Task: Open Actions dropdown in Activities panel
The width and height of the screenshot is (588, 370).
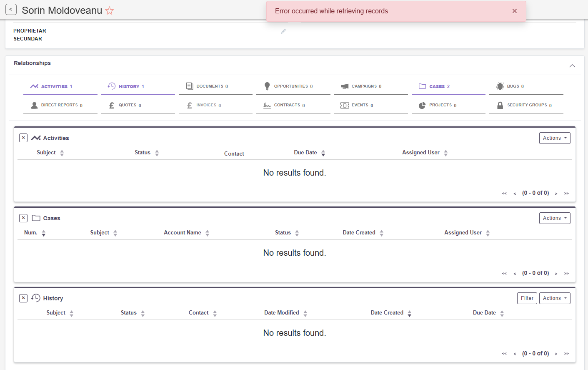Action: 555,138
